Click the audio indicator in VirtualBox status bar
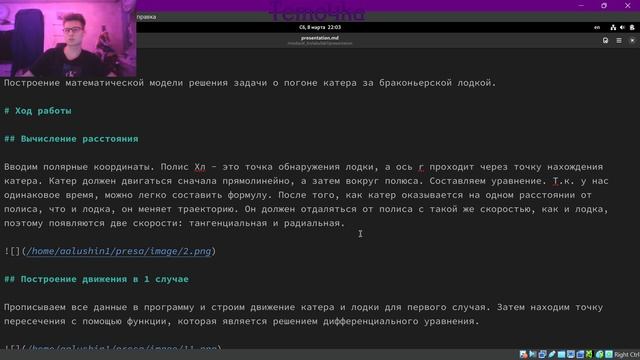640x360 pixels. (x=533, y=354)
